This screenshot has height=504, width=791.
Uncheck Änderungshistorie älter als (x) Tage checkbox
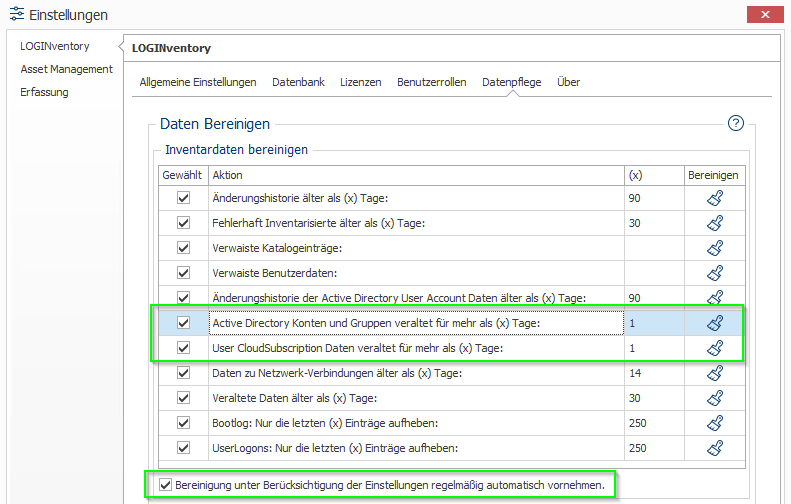click(183, 198)
